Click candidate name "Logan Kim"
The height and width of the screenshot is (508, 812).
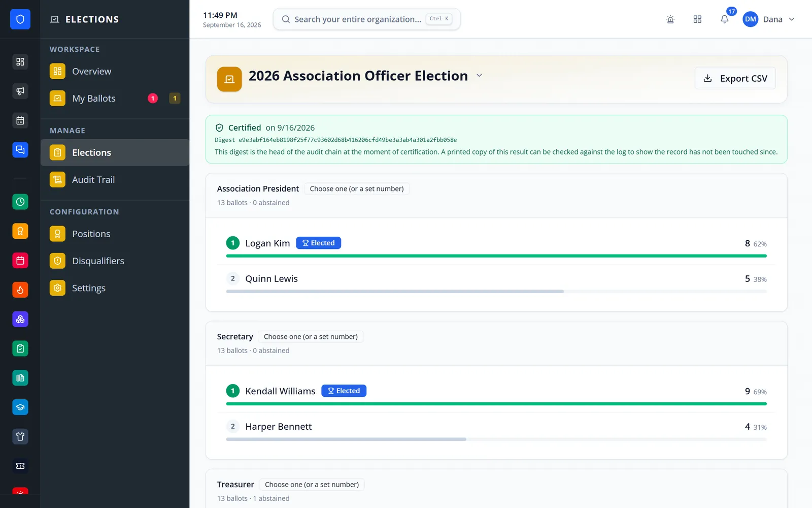267,243
